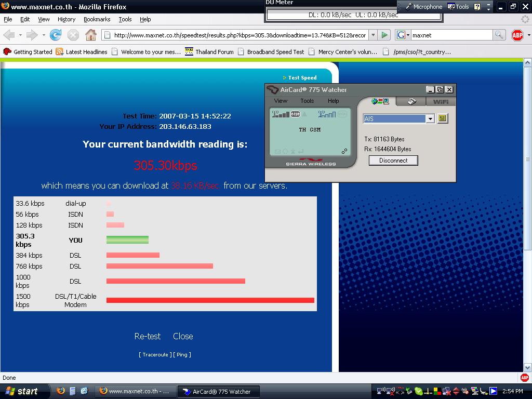Viewport: 532px width, 399px height.
Task: Click the Ping link
Action: pos(182,354)
